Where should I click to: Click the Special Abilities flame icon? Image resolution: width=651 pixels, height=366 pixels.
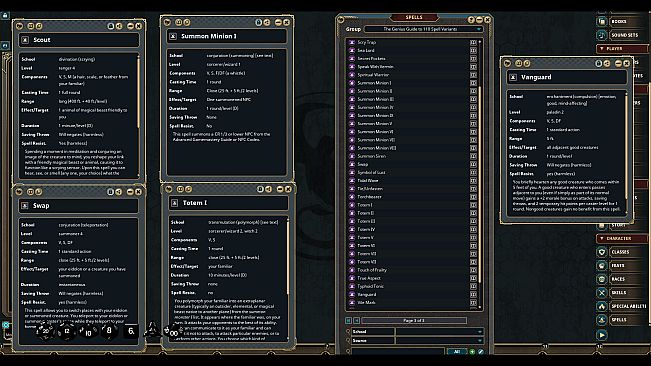[x=602, y=306]
